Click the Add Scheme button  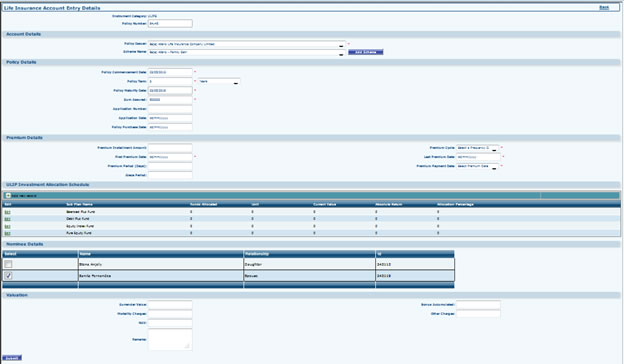click(366, 52)
